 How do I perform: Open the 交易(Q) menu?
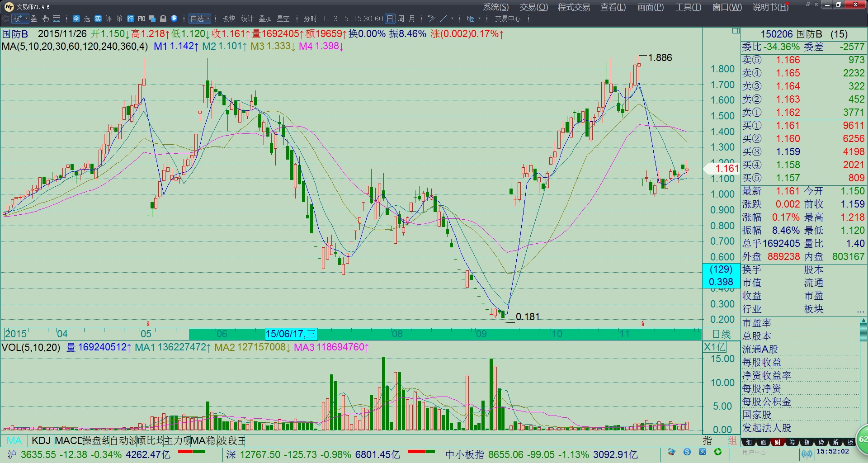coord(533,7)
